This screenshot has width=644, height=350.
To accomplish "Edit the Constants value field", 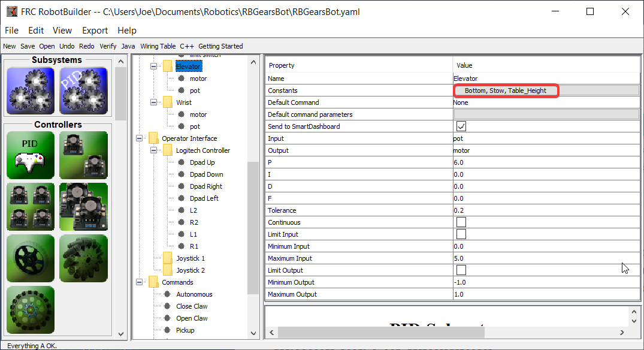I will (506, 90).
